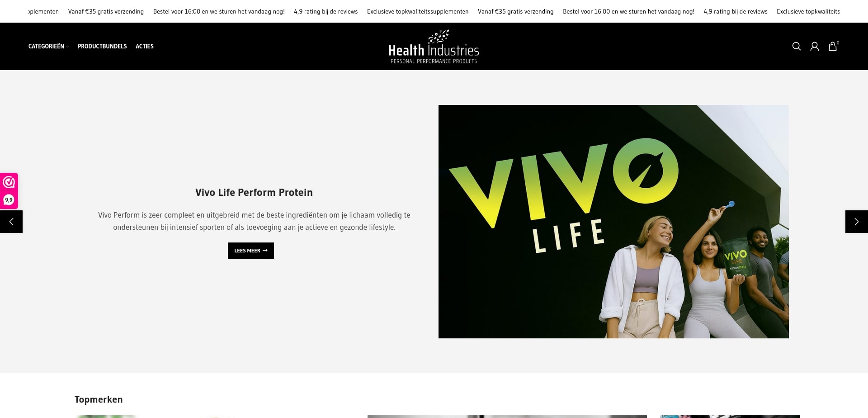Click the Vivo Life banner image
This screenshot has width=868, height=418.
coord(613,222)
